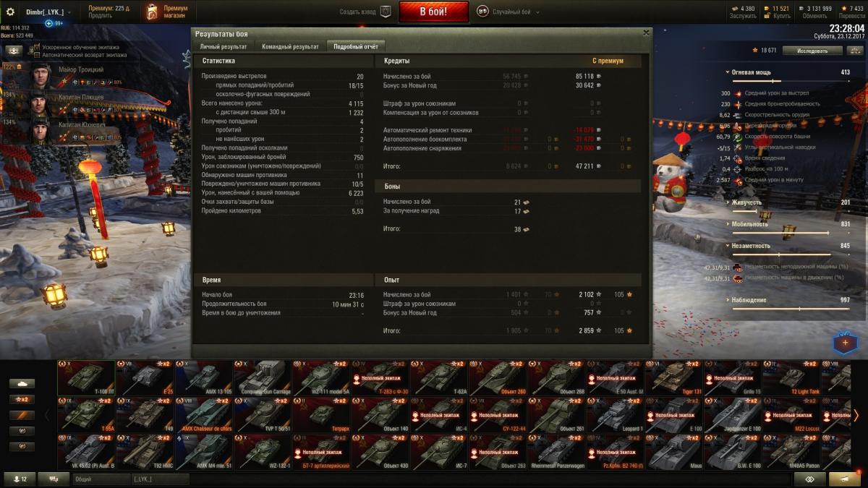Select the T92 HMC tank
This screenshot has width=868, height=488.
tap(145, 452)
